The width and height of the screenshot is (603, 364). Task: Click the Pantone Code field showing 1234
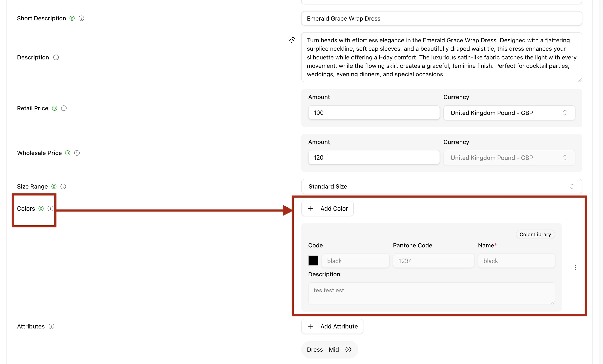click(434, 261)
